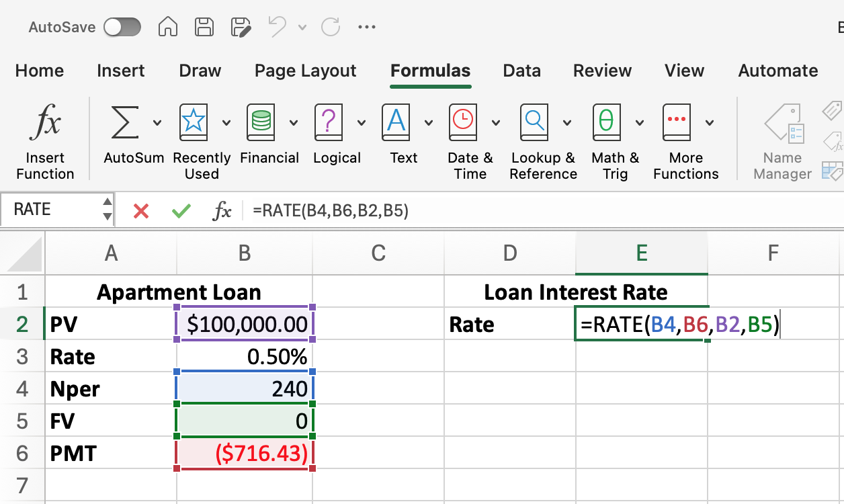Click the Undo arrow icon
844x504 pixels.
point(277,27)
